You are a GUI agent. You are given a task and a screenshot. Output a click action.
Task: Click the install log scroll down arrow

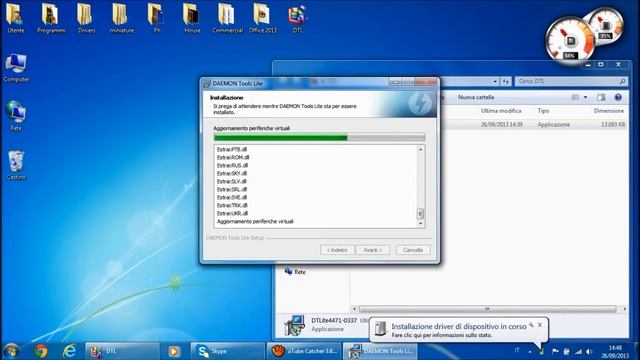tap(420, 223)
